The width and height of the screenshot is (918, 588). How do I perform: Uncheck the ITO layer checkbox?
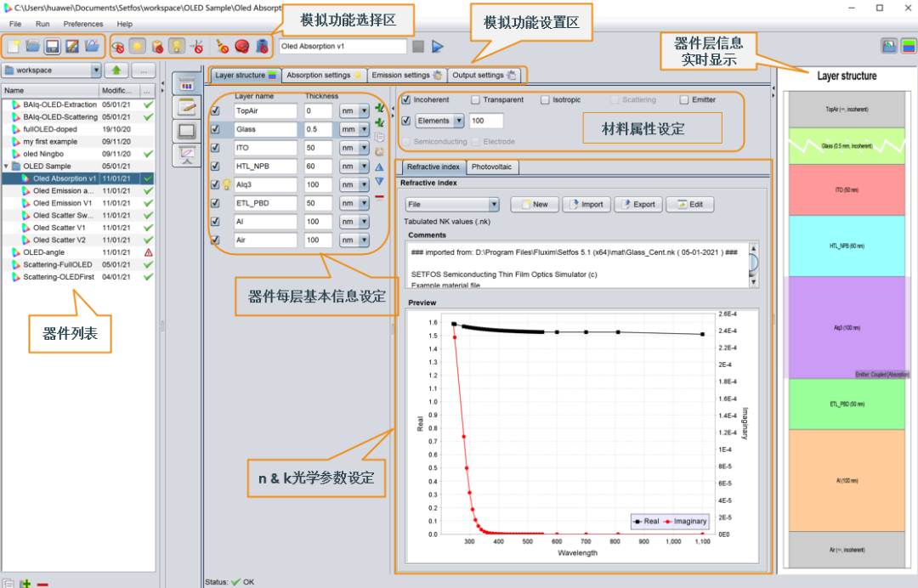[x=215, y=148]
